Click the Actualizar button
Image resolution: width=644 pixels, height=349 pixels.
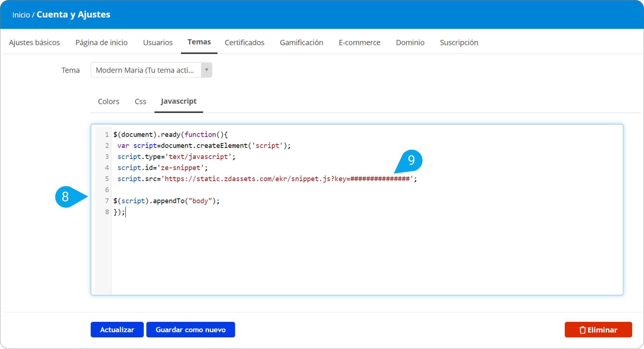117,329
